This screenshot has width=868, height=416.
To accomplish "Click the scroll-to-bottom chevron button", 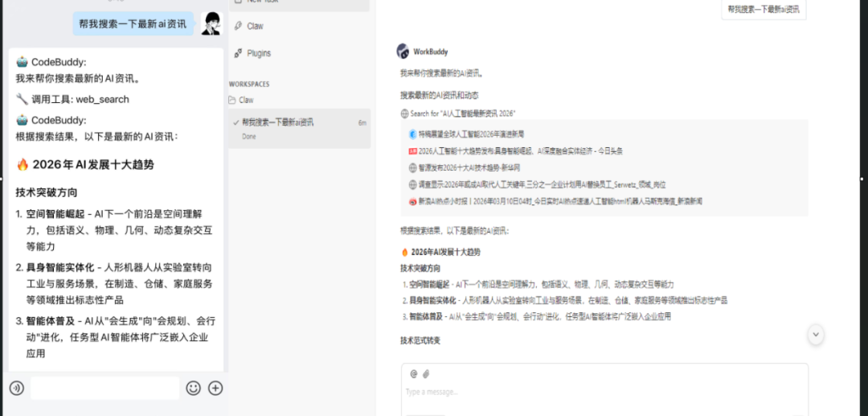I will (x=816, y=334).
